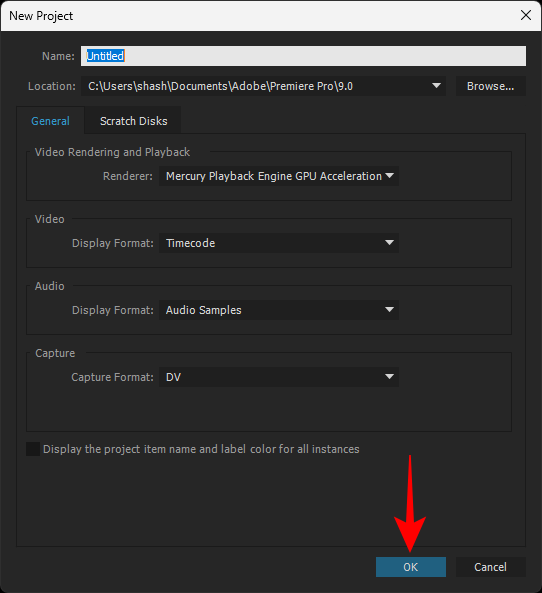
Task: Open the Location path dropdown
Action: 263,86
